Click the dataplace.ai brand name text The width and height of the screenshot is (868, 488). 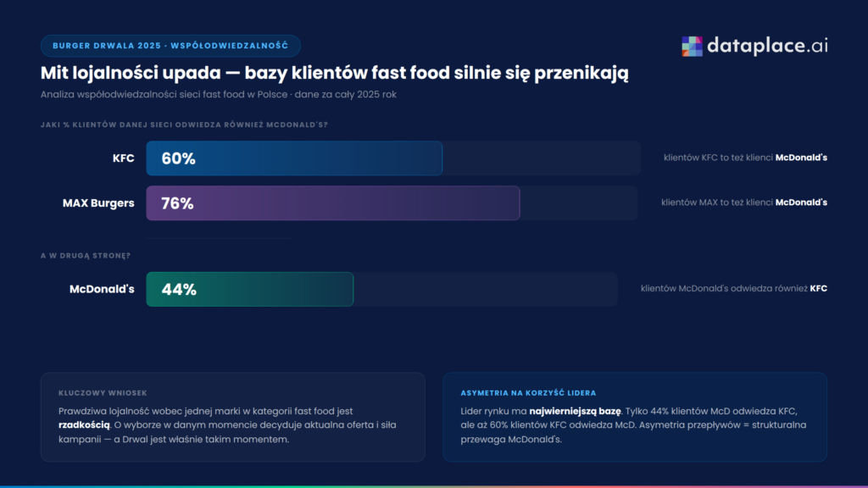tap(766, 47)
